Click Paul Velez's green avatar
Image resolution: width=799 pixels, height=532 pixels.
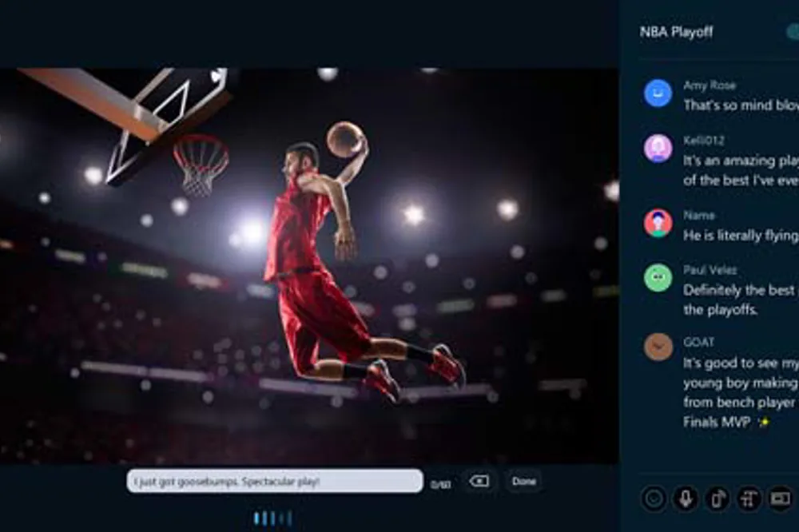658,278
